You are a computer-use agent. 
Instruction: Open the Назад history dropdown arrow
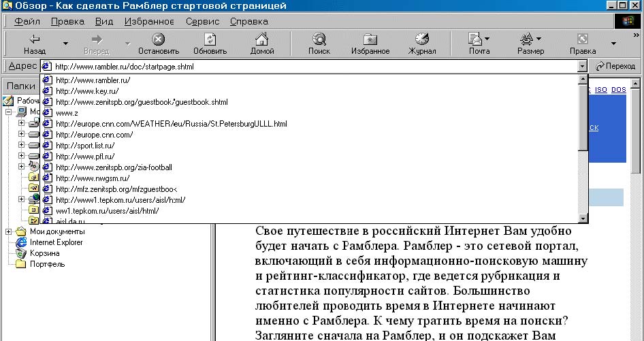(x=65, y=43)
